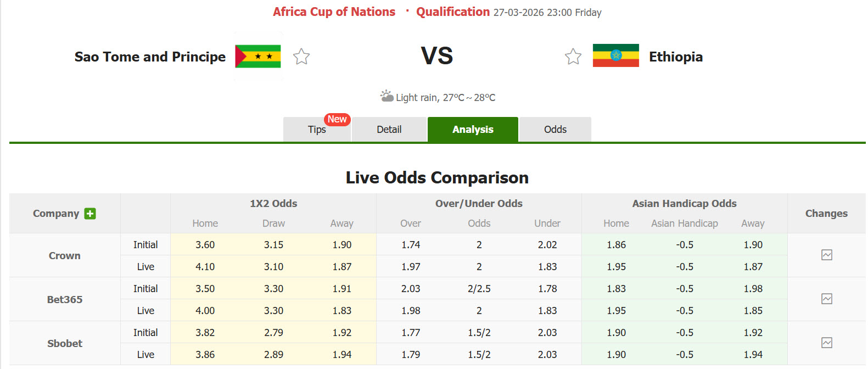Click the Sao Tome and Principe flag
This screenshot has height=369, width=868.
coord(257,56)
